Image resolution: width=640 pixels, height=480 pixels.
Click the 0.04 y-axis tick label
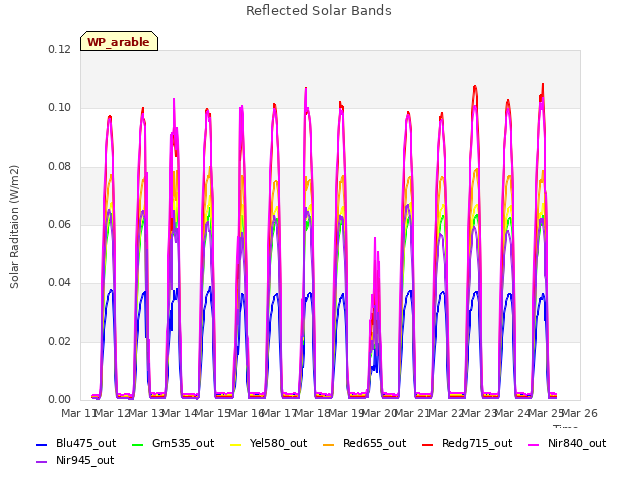tap(60, 283)
